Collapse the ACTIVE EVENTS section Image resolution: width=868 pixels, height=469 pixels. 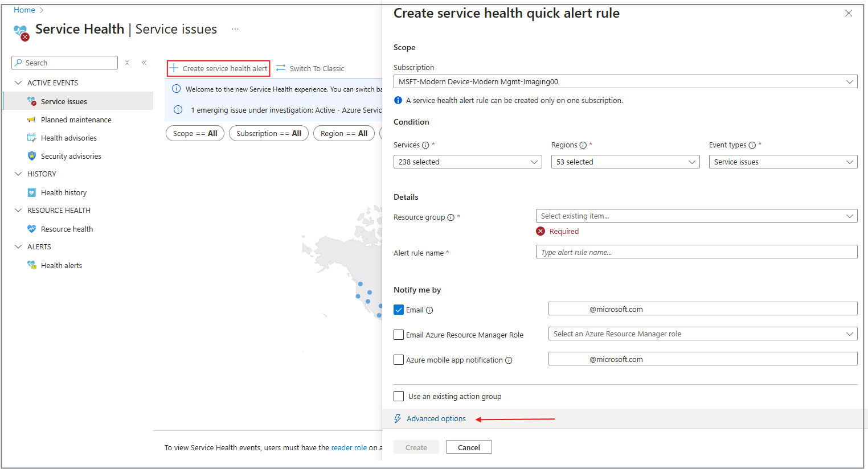[x=18, y=83]
